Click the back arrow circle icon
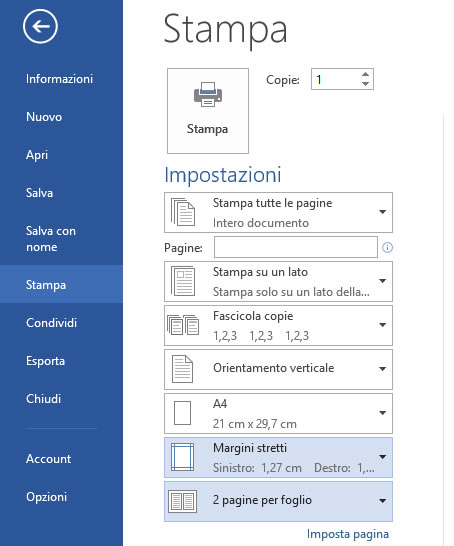Image resolution: width=454 pixels, height=546 pixels. tap(40, 26)
